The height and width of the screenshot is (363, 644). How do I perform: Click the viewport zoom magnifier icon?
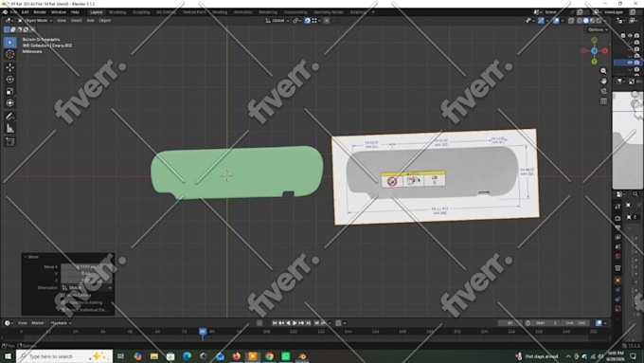(x=603, y=71)
